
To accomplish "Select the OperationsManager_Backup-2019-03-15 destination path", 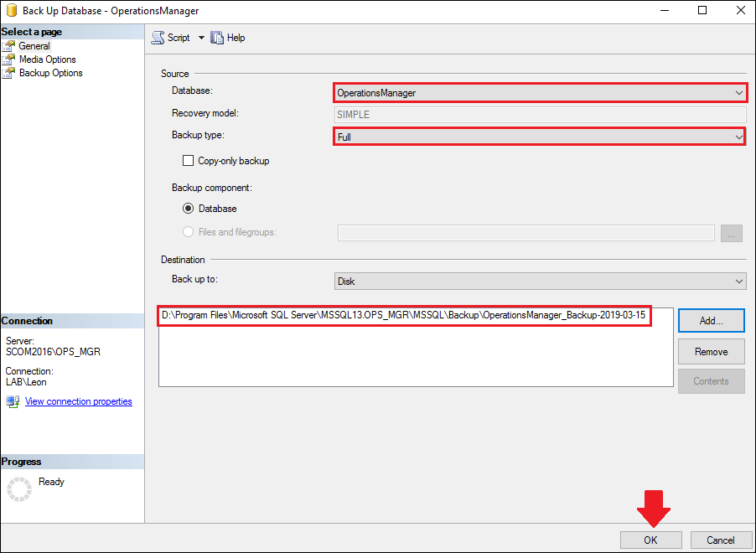I will point(403,315).
